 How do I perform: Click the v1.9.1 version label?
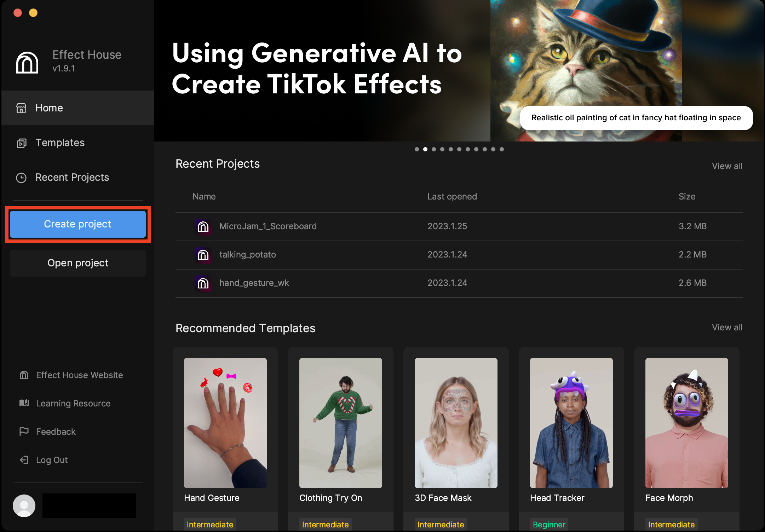click(64, 69)
